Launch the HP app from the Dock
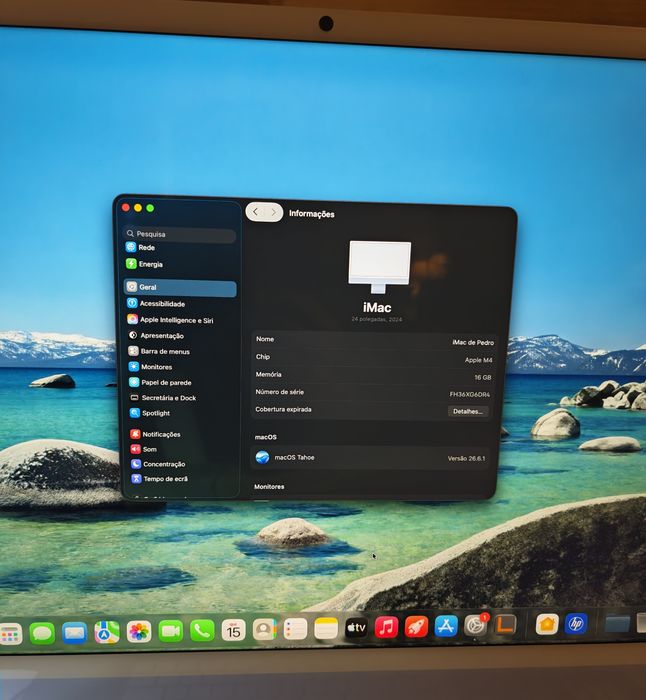This screenshot has width=646, height=700. click(576, 623)
